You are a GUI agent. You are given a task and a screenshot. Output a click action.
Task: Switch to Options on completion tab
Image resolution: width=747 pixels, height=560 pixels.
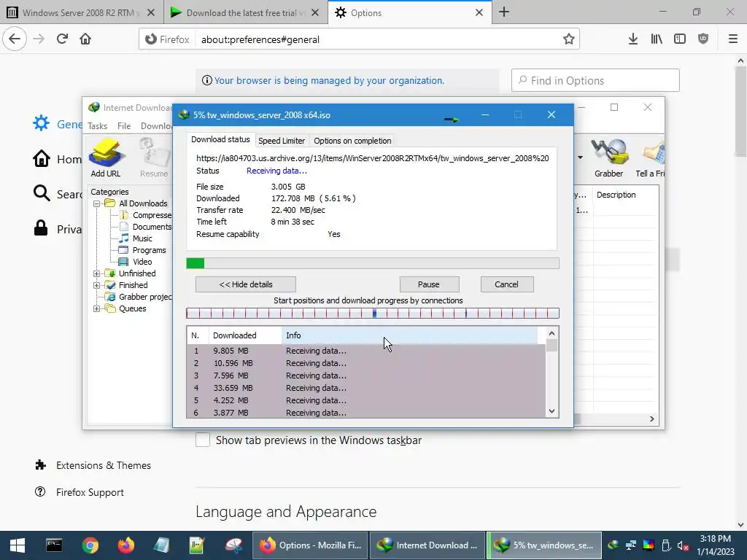coord(352,141)
